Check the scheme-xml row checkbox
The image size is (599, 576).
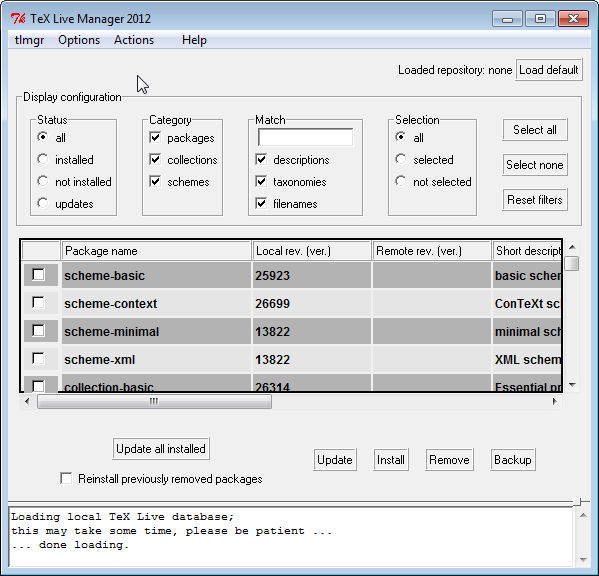tap(38, 358)
